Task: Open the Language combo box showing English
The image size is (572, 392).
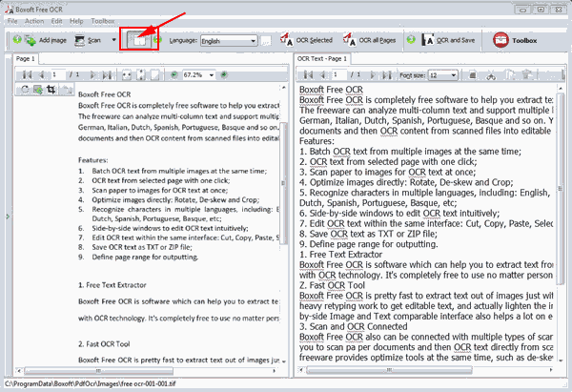Action: pos(229,41)
